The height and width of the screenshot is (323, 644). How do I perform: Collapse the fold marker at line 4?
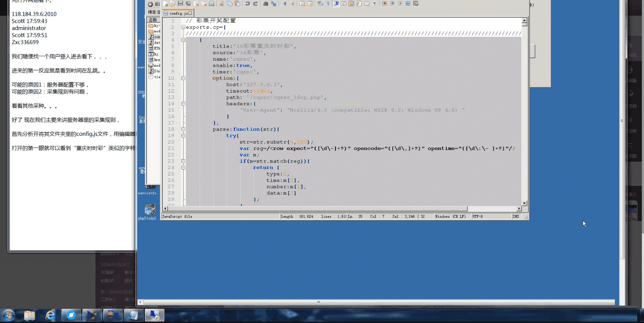(x=183, y=40)
